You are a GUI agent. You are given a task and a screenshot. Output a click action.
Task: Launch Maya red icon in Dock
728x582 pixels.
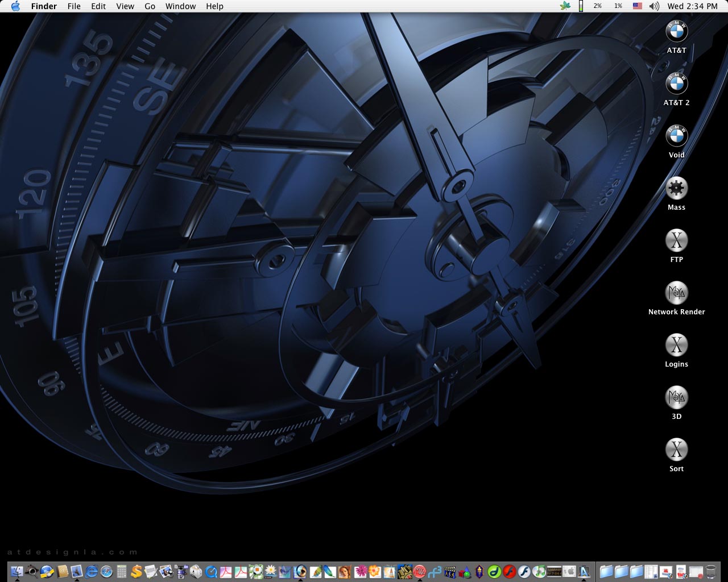tap(420, 571)
